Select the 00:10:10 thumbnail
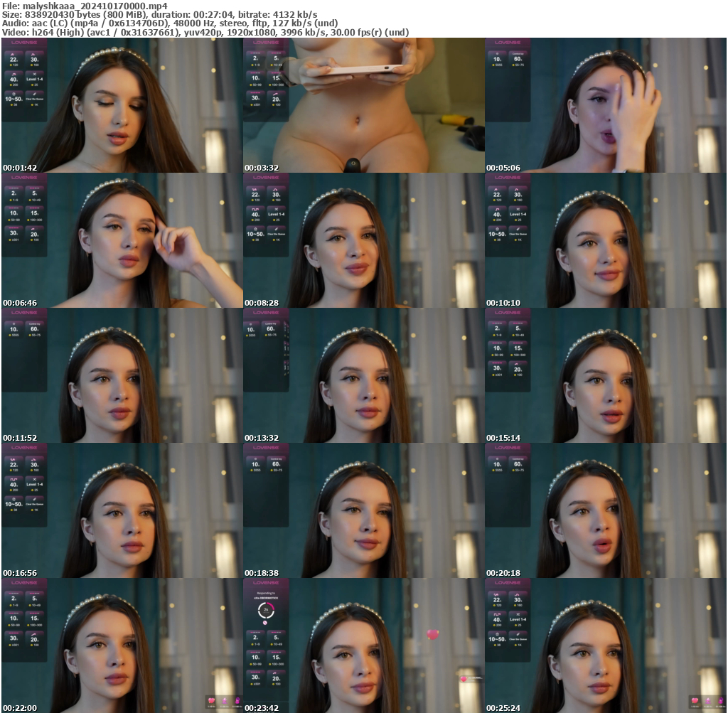 pos(605,240)
